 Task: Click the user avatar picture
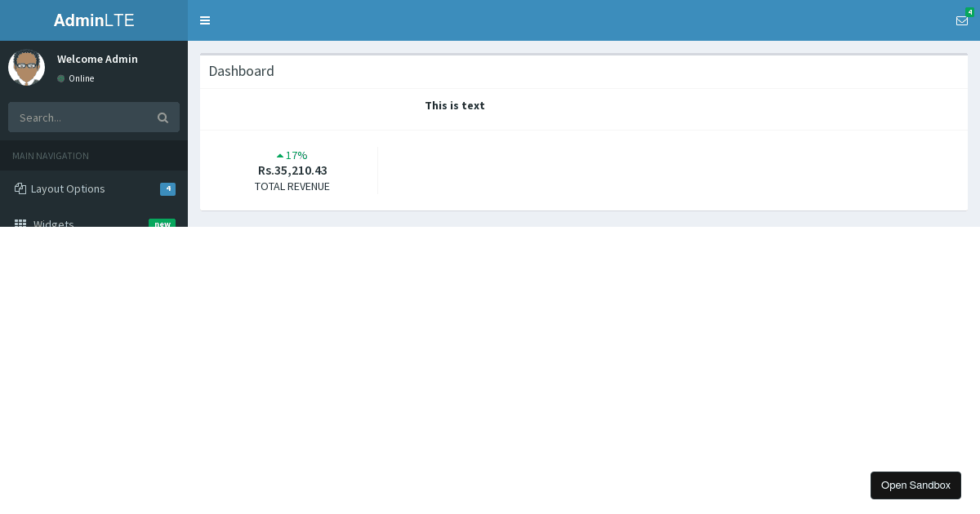point(27,68)
